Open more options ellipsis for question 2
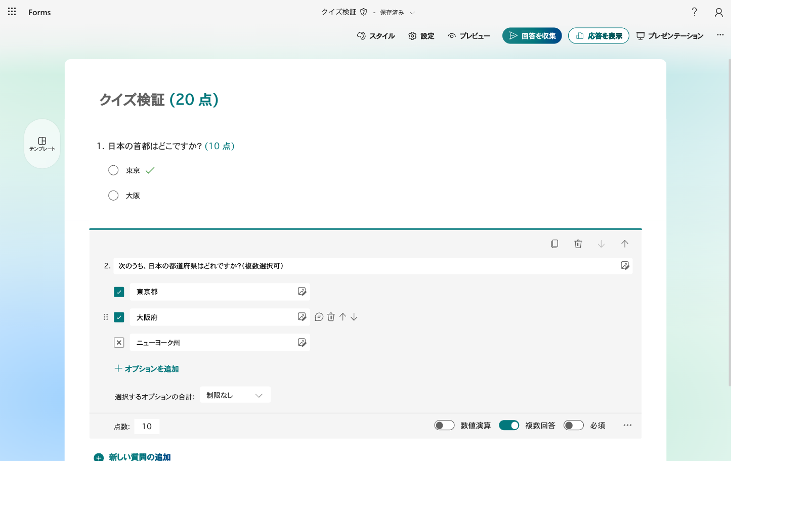Screen dimensions: 812x512 627,426
